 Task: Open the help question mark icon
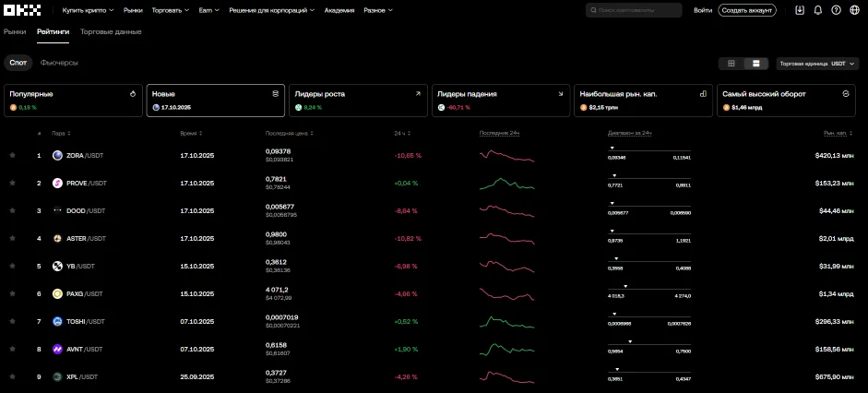836,10
